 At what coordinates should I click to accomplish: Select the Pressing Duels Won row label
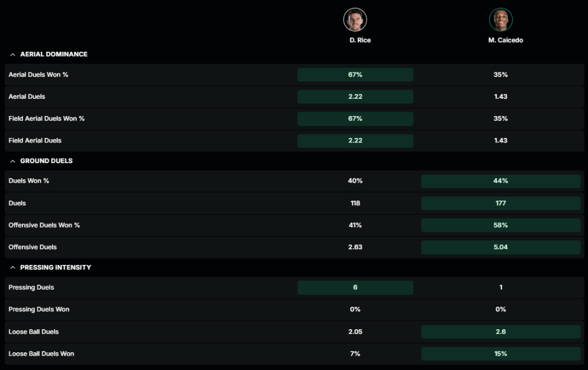[39, 310]
